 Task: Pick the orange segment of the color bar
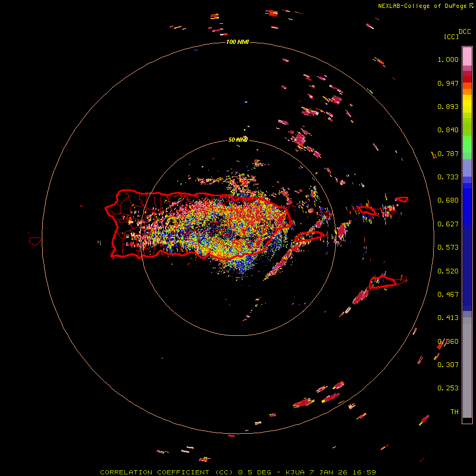[467, 91]
